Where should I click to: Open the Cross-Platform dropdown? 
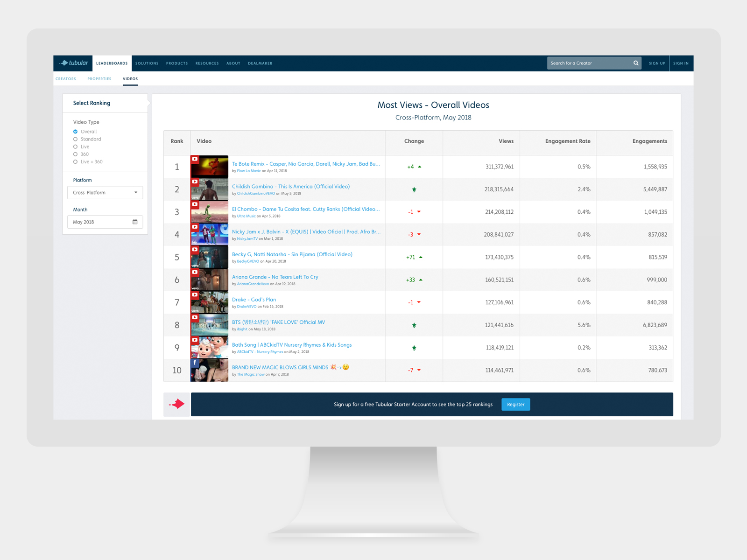(x=105, y=192)
